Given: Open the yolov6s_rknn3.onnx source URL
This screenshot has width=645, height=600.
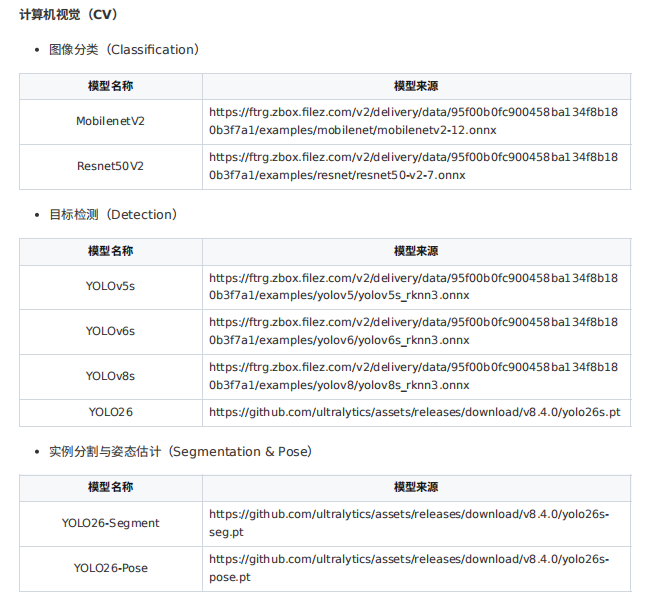Looking at the screenshot, I should pos(413,331).
